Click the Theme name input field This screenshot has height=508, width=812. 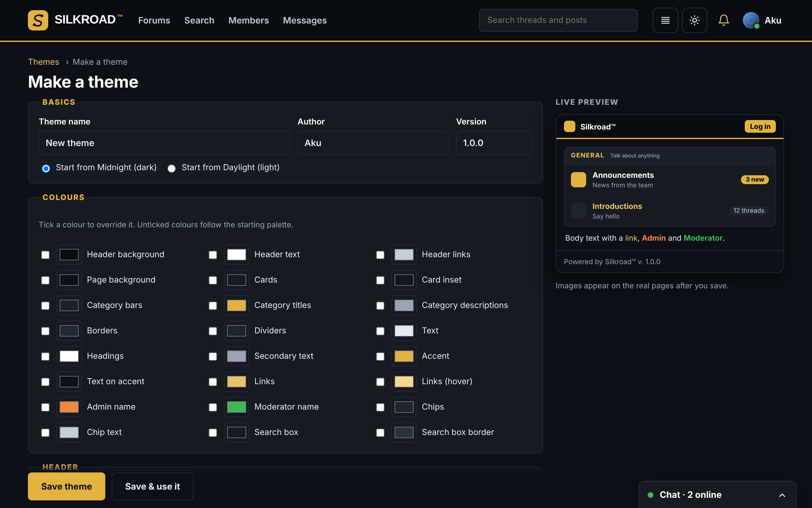(x=164, y=143)
